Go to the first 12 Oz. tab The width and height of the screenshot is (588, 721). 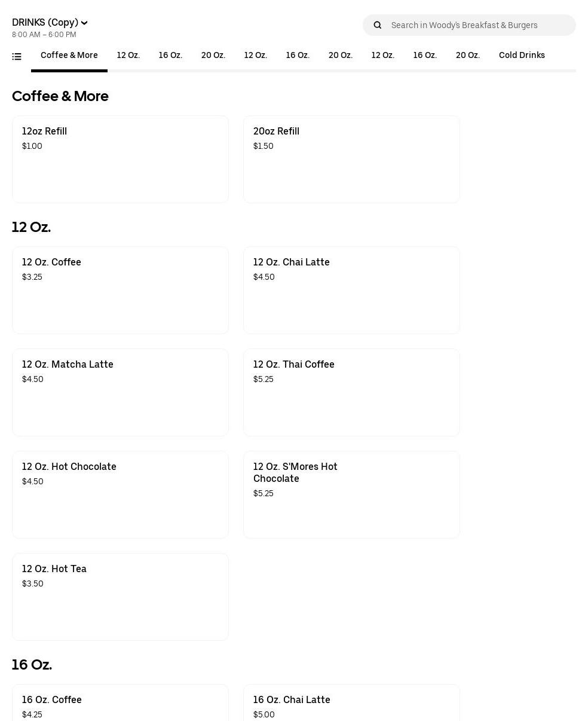pyautogui.click(x=128, y=56)
